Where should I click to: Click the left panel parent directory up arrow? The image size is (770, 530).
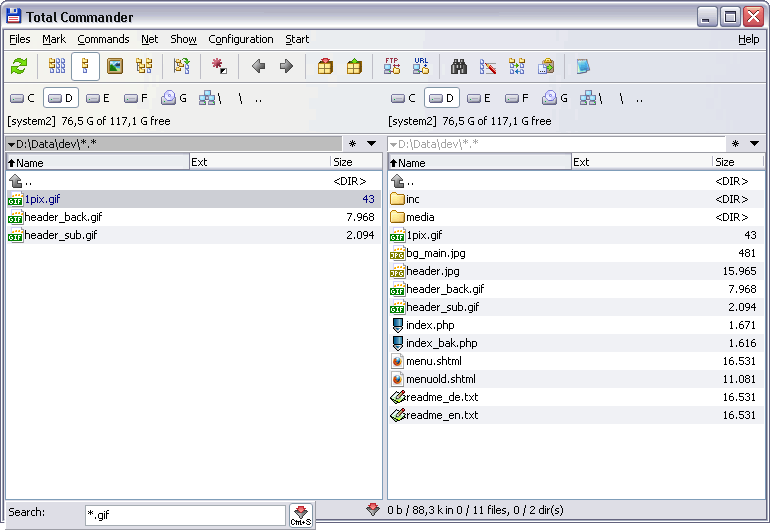pos(16,181)
